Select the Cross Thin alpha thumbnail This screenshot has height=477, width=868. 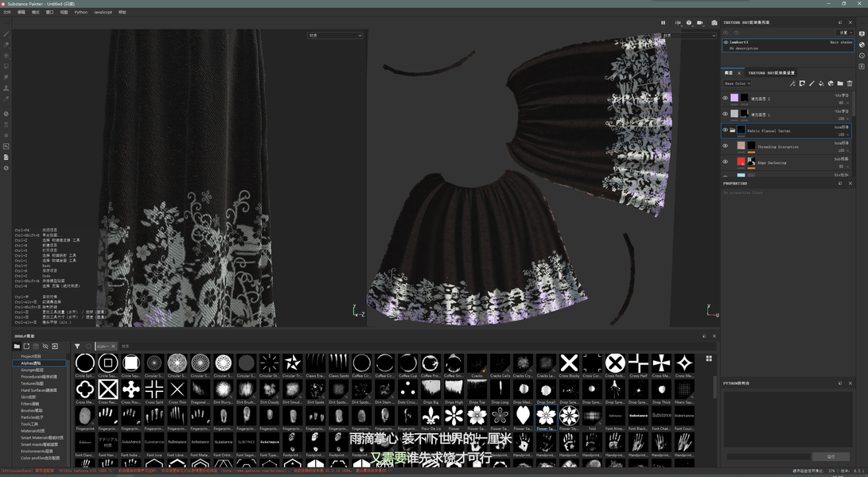(177, 390)
